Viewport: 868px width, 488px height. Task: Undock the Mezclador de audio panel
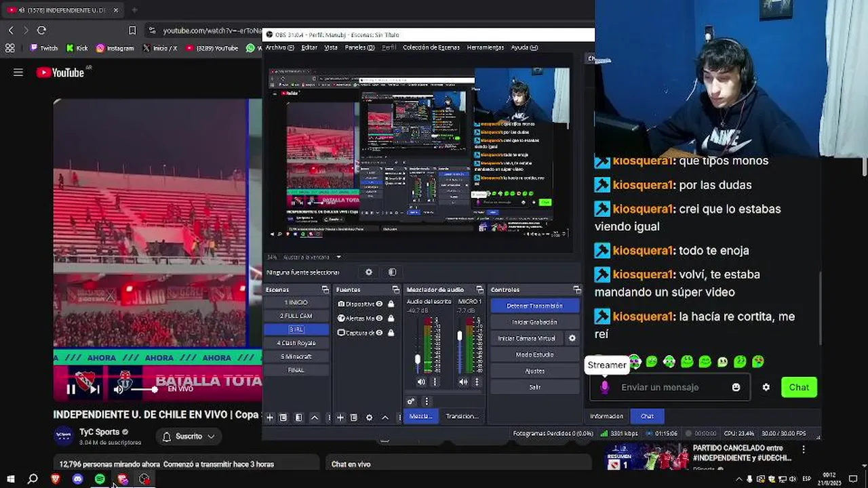pos(479,289)
